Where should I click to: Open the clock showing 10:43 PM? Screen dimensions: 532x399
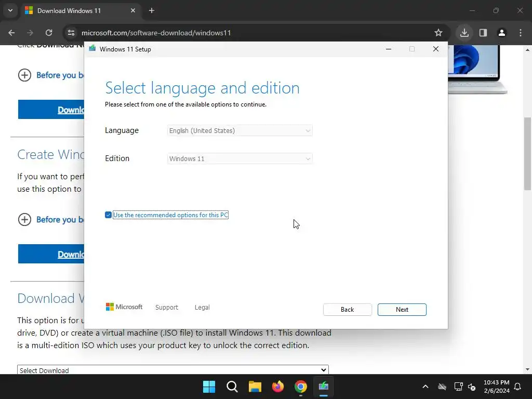(x=496, y=387)
